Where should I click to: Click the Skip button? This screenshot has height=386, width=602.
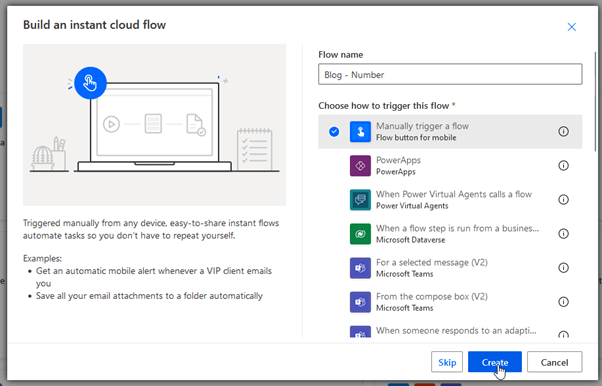click(x=447, y=362)
